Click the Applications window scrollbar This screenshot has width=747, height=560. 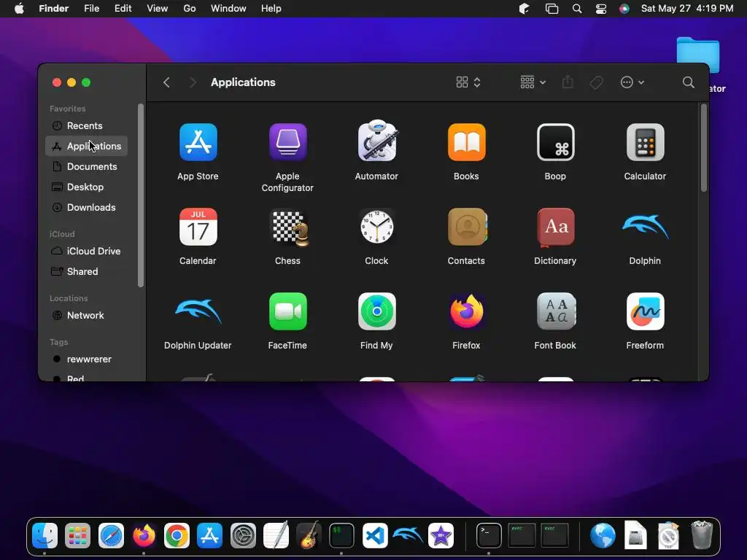pos(704,148)
